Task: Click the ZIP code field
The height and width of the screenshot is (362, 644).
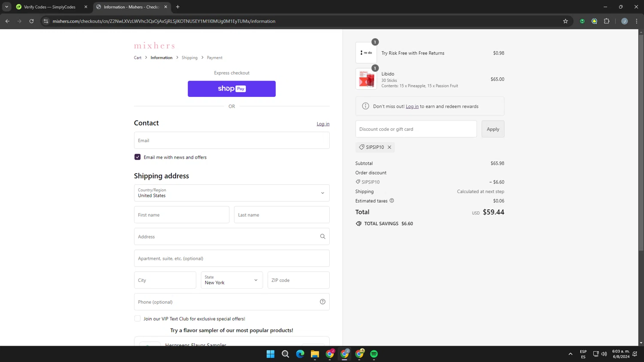Action: tap(298, 280)
